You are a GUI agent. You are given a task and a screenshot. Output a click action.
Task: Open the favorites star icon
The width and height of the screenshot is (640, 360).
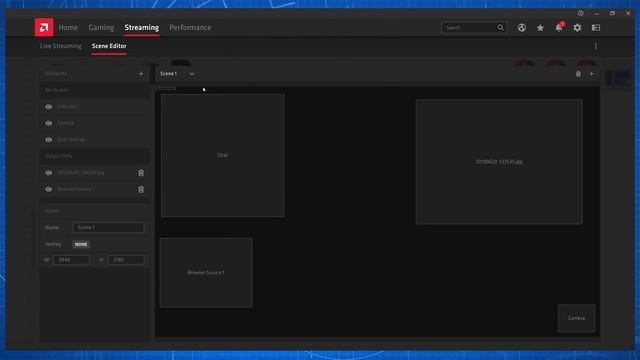pyautogui.click(x=540, y=28)
